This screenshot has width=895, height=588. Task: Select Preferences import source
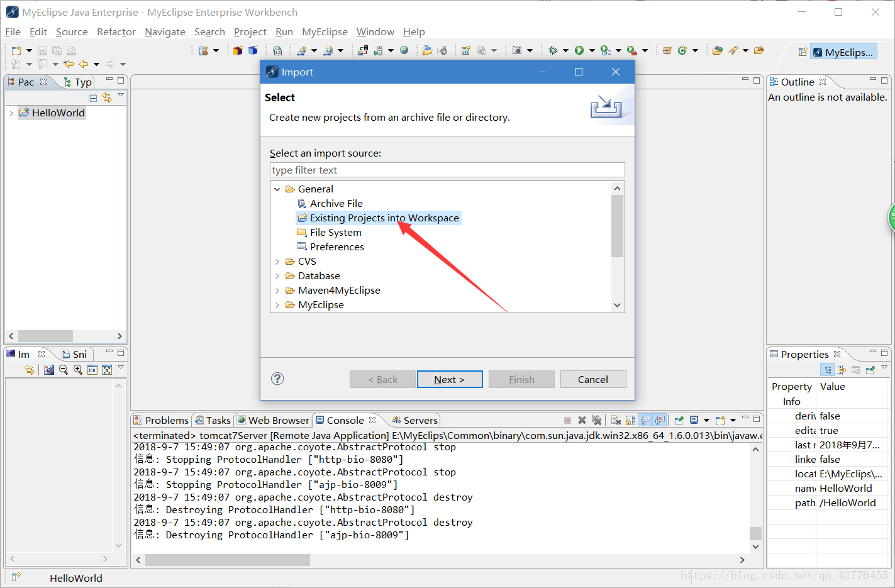(x=331, y=247)
